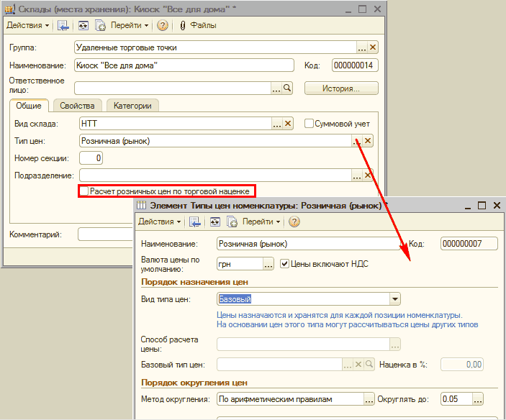The height and width of the screenshot is (420, 506).
Task: Clear the Группа field with X icon
Action: (373, 47)
